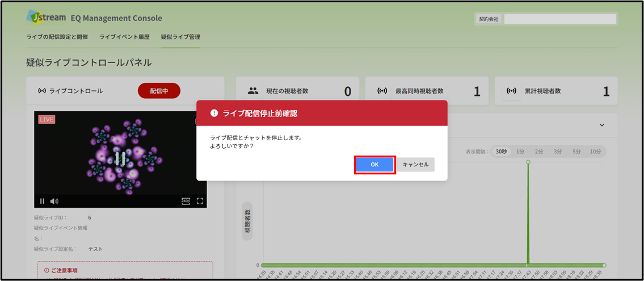
Task: Switch to ライブイベント履歴 tab
Action: pos(124,37)
